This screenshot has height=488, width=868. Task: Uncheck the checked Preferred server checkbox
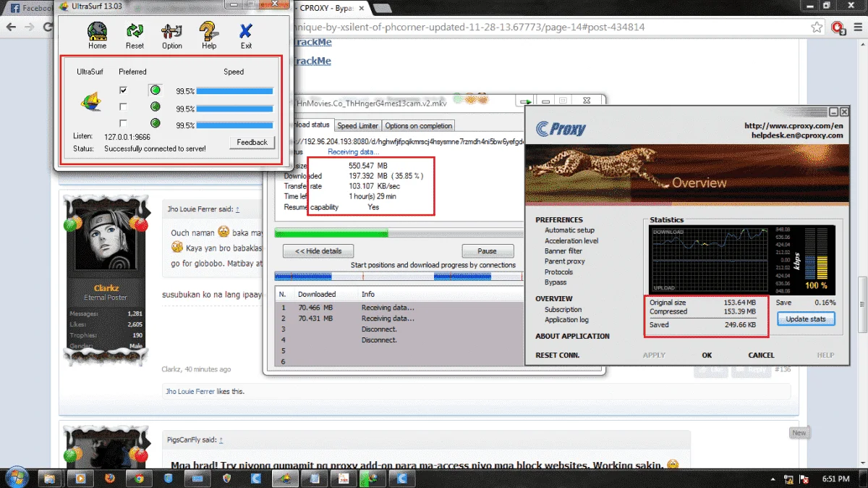(124, 91)
